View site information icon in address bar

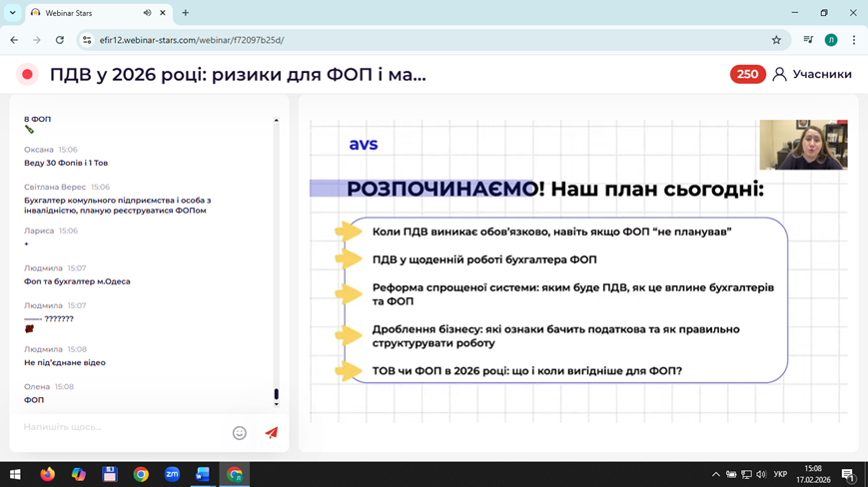pos(87,40)
